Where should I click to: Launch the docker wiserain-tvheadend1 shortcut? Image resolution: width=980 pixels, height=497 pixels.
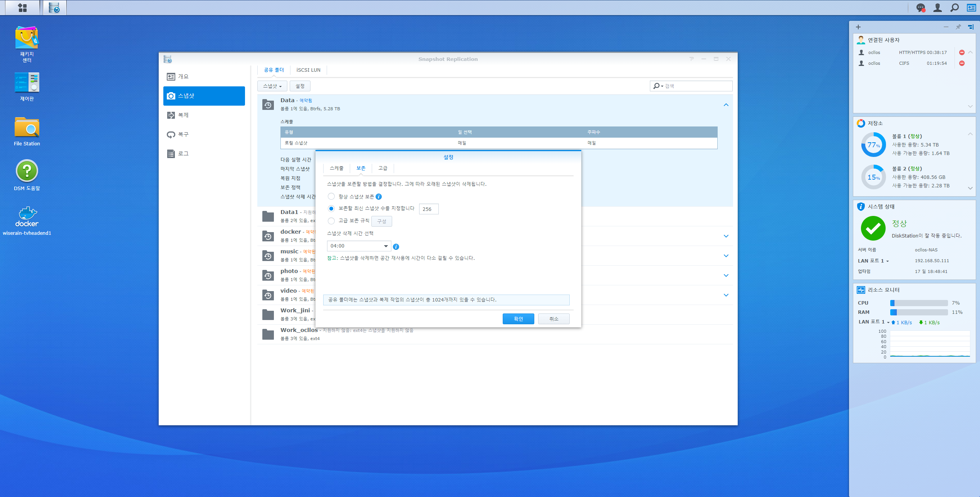pos(27,217)
